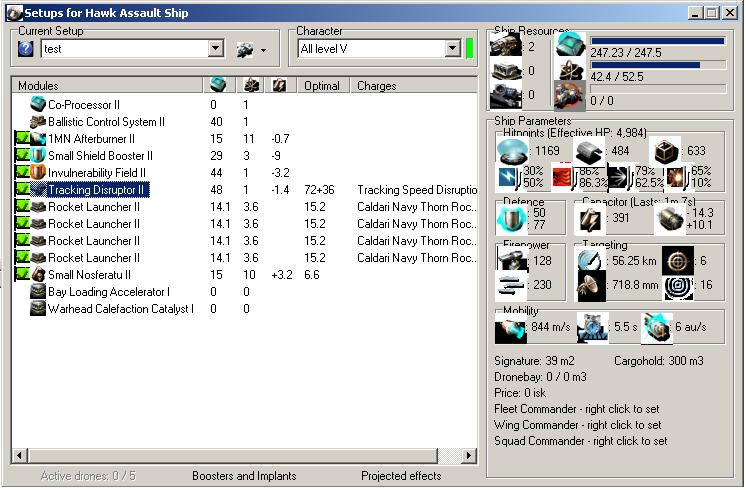
Task: Click the shield hitpoints icon showing 1169
Action: pyautogui.click(x=512, y=151)
